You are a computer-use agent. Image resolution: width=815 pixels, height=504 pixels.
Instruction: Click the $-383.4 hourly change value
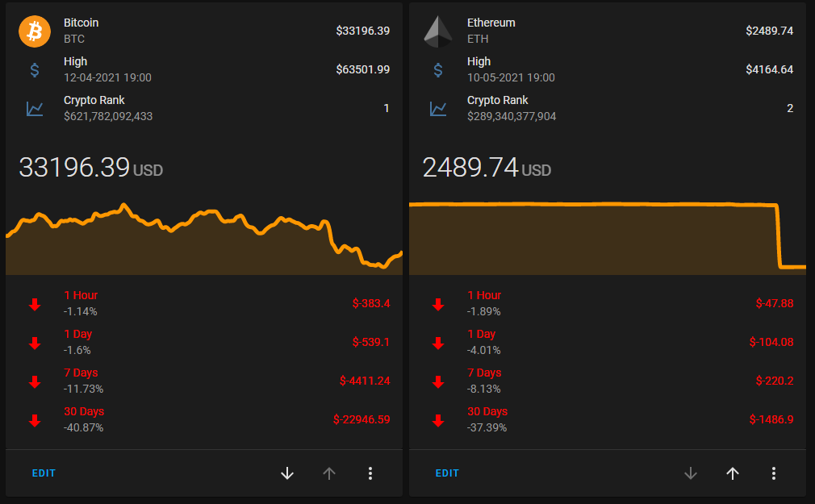[x=371, y=303]
